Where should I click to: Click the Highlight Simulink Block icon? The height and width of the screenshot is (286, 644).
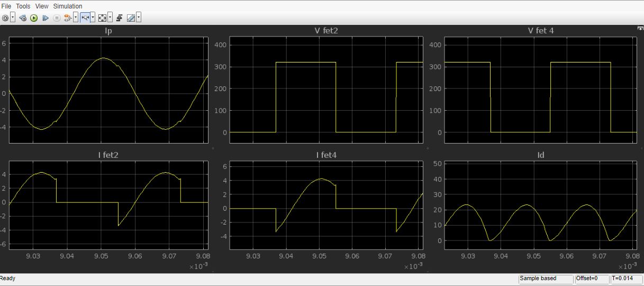pos(67,18)
